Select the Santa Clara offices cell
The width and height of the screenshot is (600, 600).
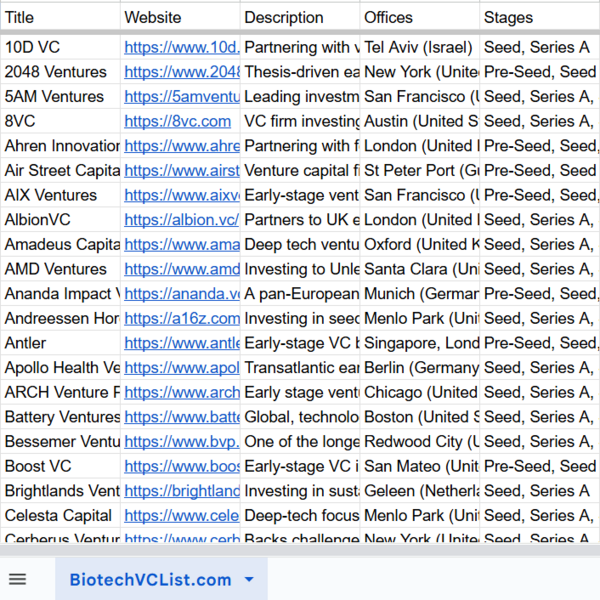click(420, 269)
